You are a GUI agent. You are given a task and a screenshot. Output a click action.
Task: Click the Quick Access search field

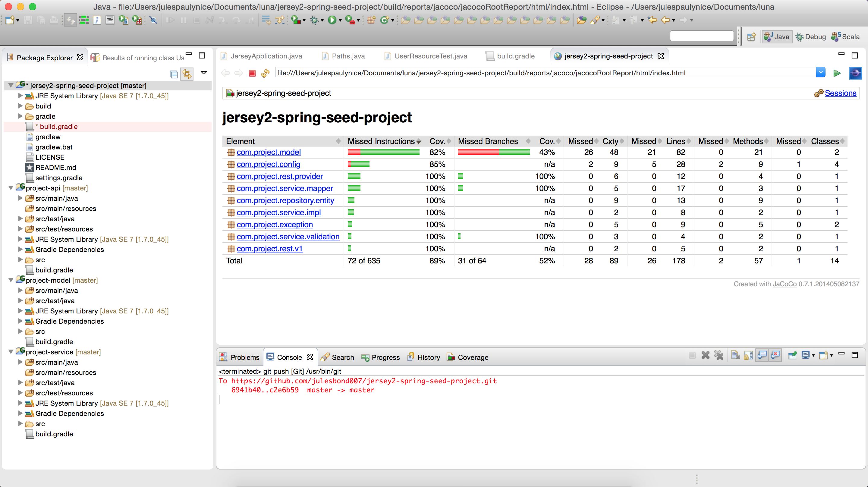(702, 36)
